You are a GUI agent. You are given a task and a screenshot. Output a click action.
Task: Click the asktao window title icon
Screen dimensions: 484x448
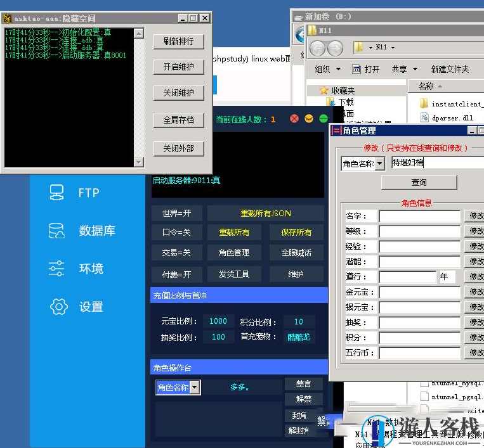[x=7, y=18]
